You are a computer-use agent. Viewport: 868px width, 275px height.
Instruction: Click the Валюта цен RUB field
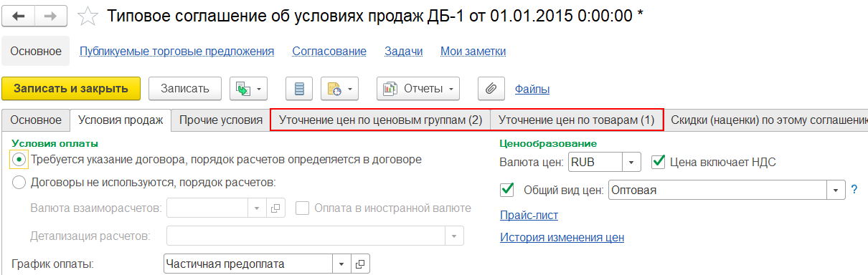pos(595,162)
